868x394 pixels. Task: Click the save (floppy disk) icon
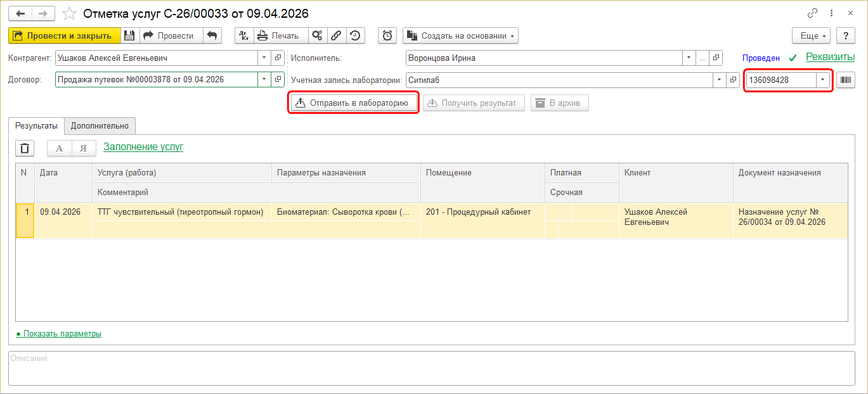(129, 35)
